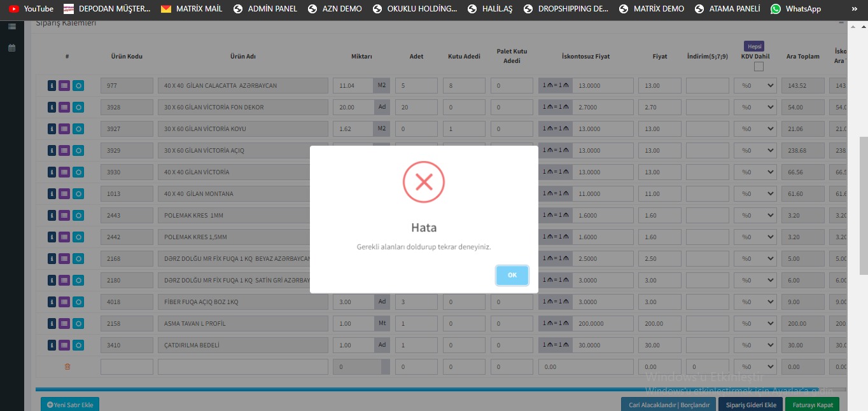Click purple list icon on row 3928
The image size is (868, 411).
click(64, 108)
